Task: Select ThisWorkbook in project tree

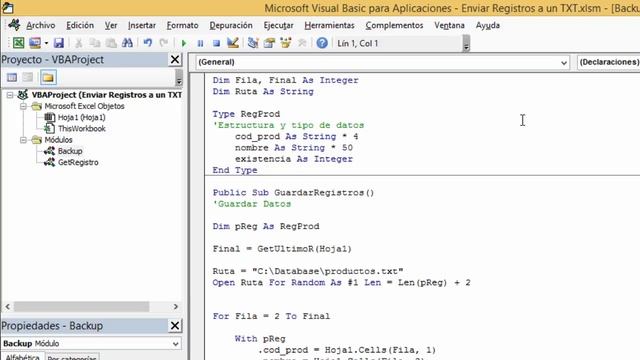Action: (x=82, y=129)
